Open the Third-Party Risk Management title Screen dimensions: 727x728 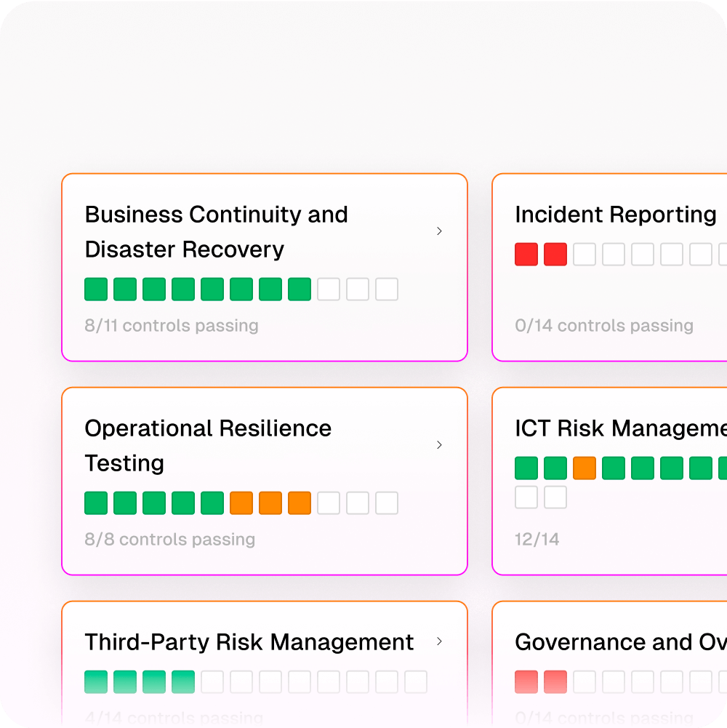click(x=249, y=642)
